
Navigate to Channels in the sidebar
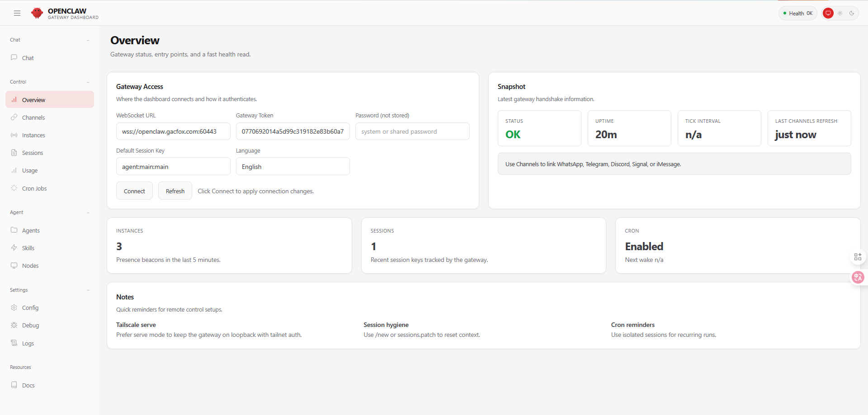coord(33,117)
